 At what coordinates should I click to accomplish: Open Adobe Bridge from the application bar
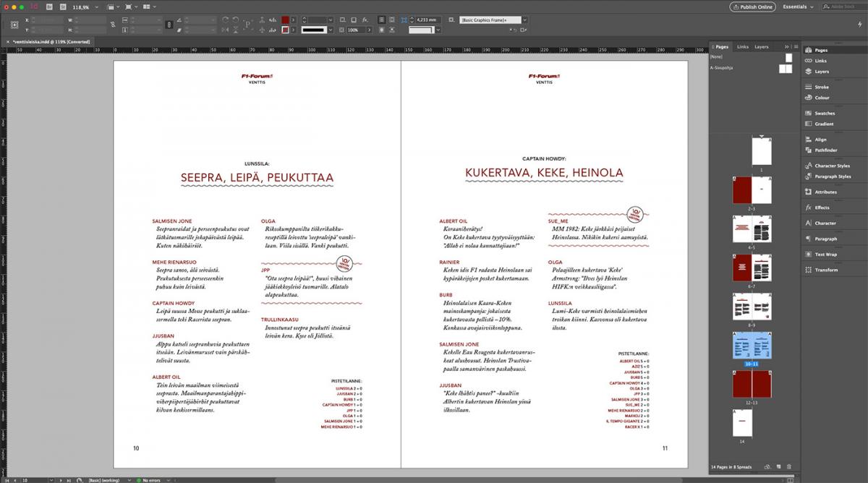click(x=49, y=7)
